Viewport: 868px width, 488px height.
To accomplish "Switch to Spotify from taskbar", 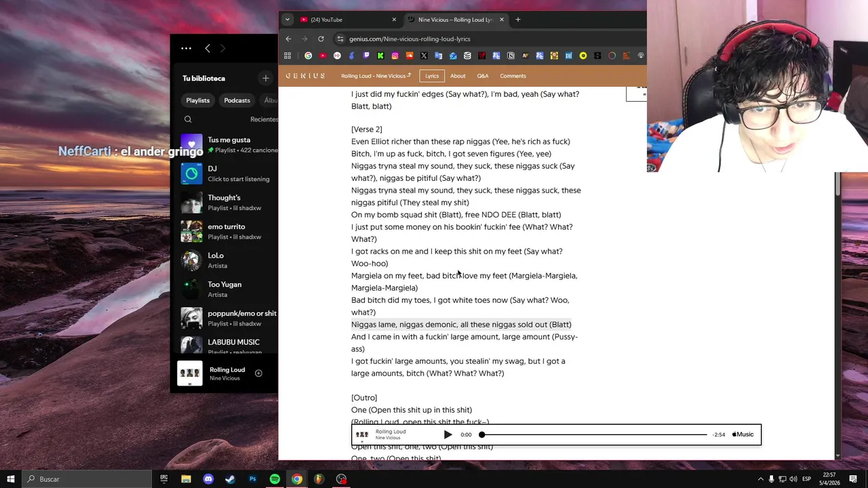I will 275,479.
